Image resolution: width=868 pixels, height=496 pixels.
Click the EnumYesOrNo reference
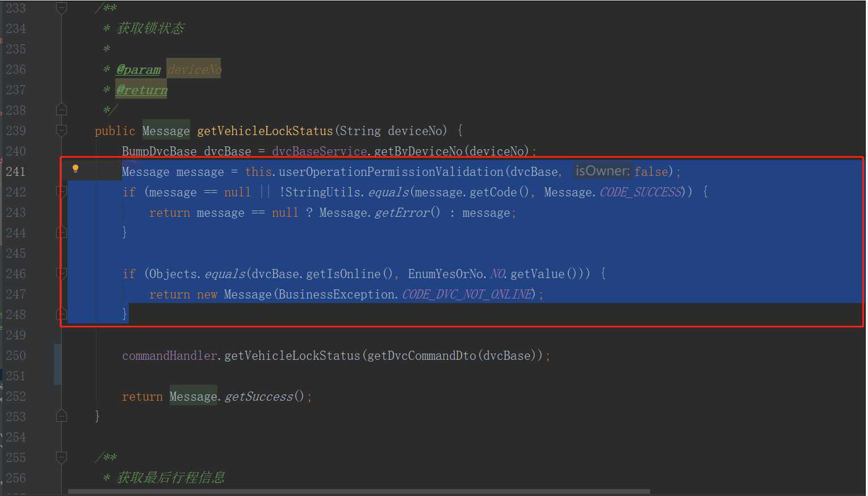[446, 274]
